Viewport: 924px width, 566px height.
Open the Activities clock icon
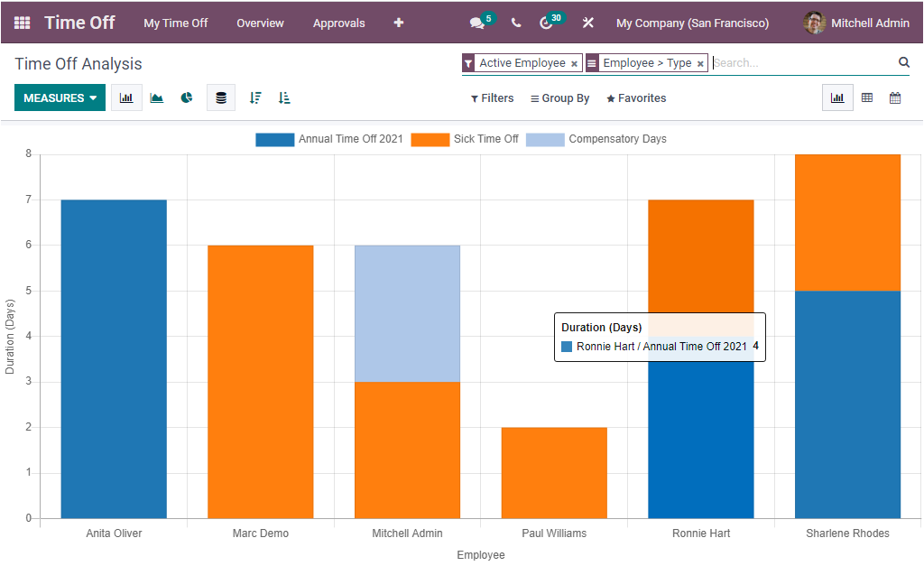tap(546, 23)
